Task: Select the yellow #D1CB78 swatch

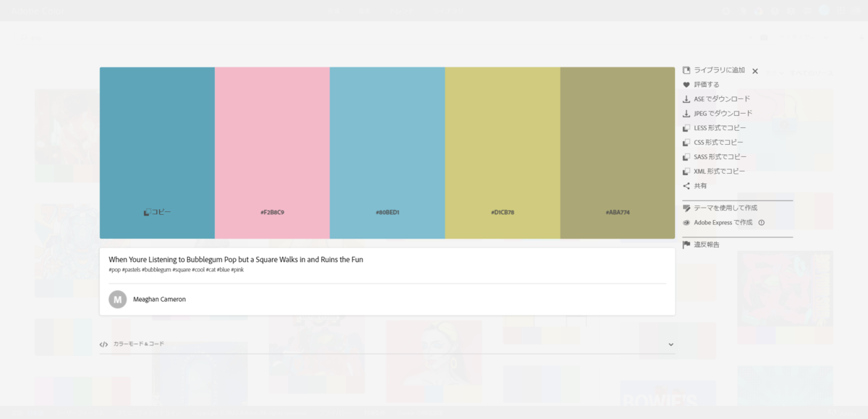Action: [x=502, y=153]
